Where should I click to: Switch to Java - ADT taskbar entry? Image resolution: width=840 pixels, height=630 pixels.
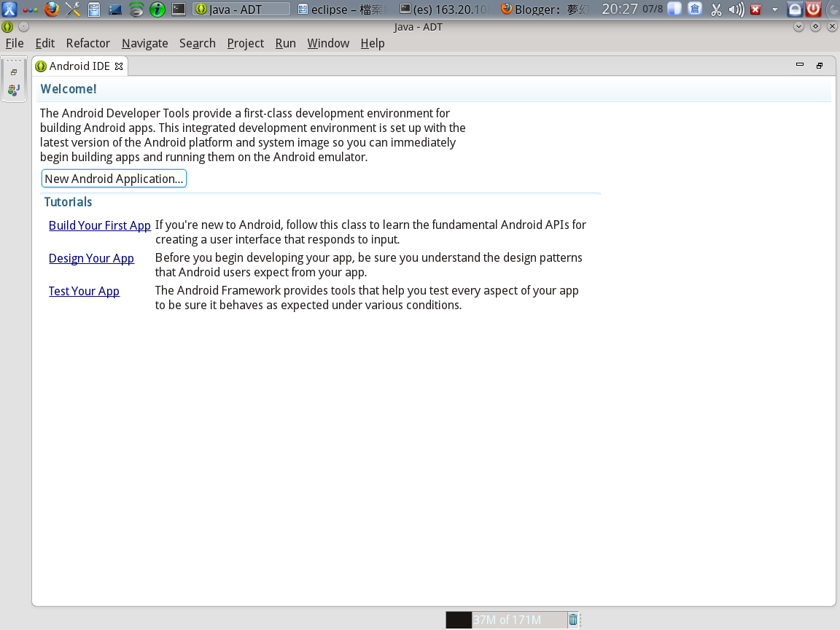[241, 9]
